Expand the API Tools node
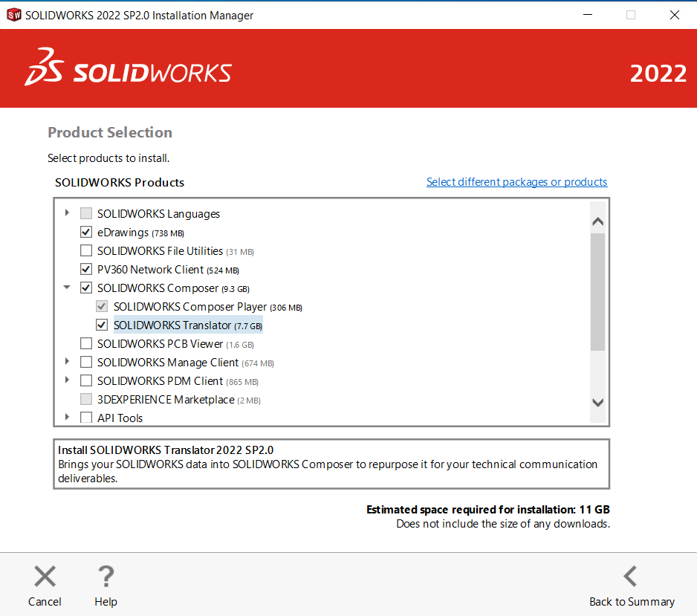697x616 pixels. coord(67,418)
